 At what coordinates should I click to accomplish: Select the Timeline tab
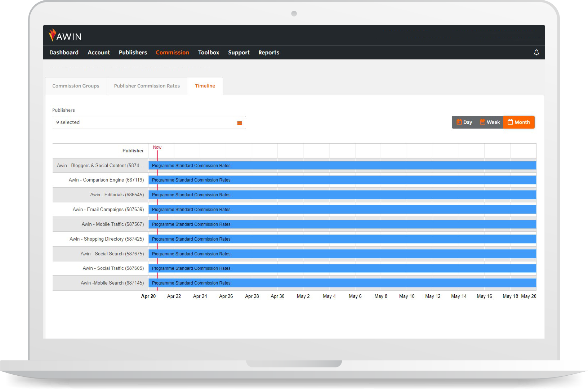click(205, 86)
